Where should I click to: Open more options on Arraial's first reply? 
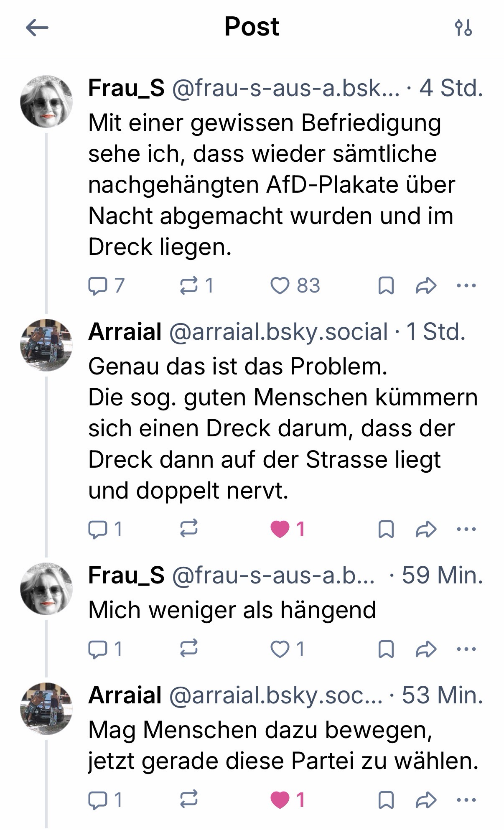click(466, 530)
